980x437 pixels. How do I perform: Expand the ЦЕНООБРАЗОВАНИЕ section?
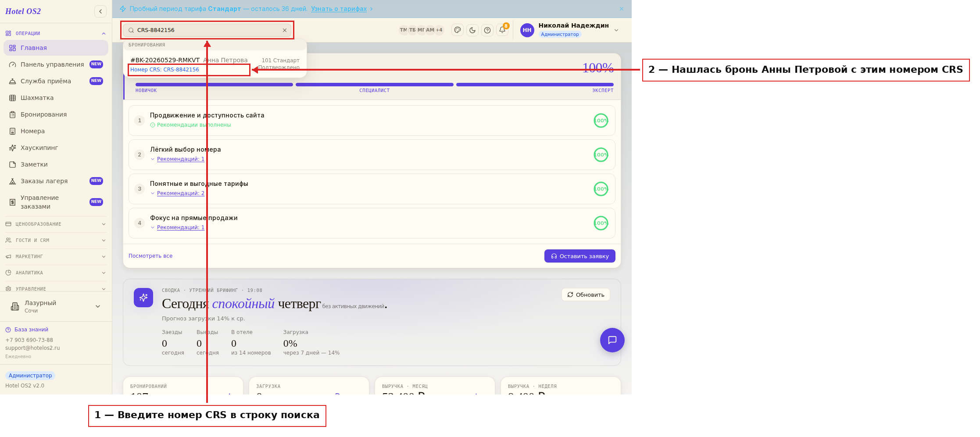coord(56,224)
